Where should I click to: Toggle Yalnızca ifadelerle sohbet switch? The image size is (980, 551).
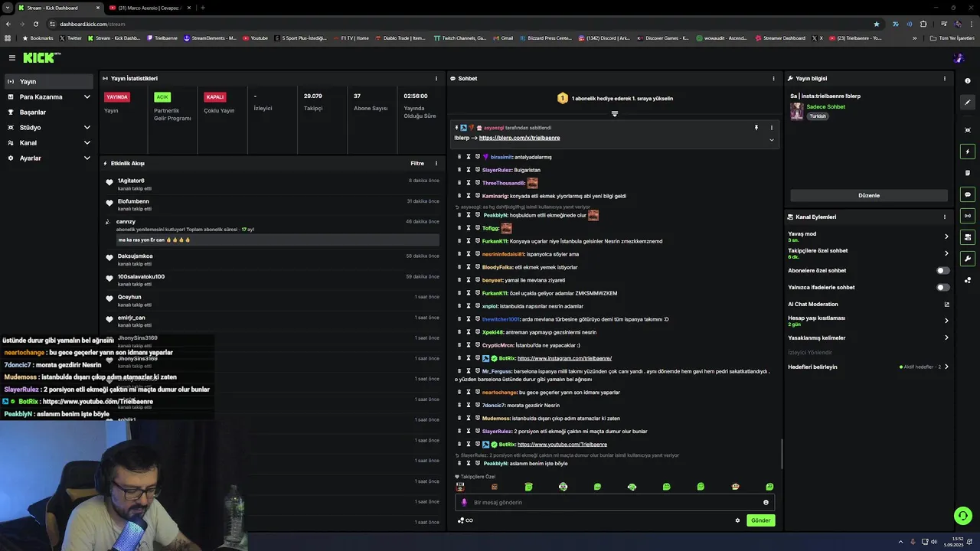pos(943,287)
